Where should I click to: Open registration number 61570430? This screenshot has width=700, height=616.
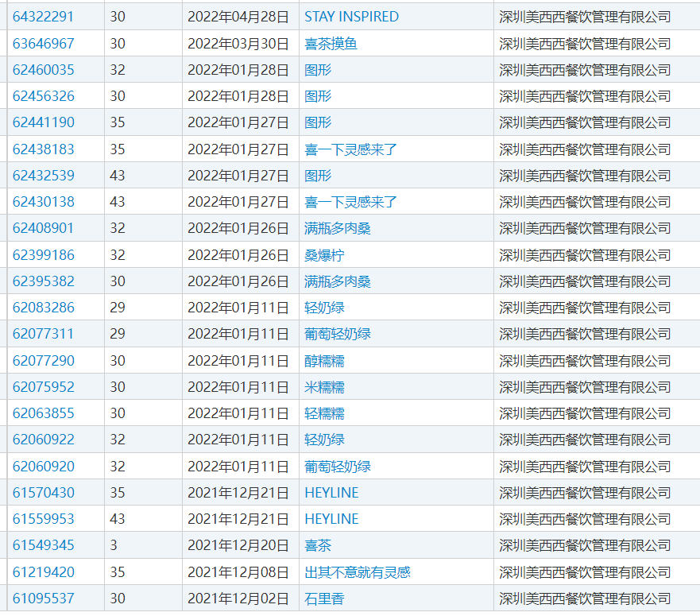tap(44, 493)
